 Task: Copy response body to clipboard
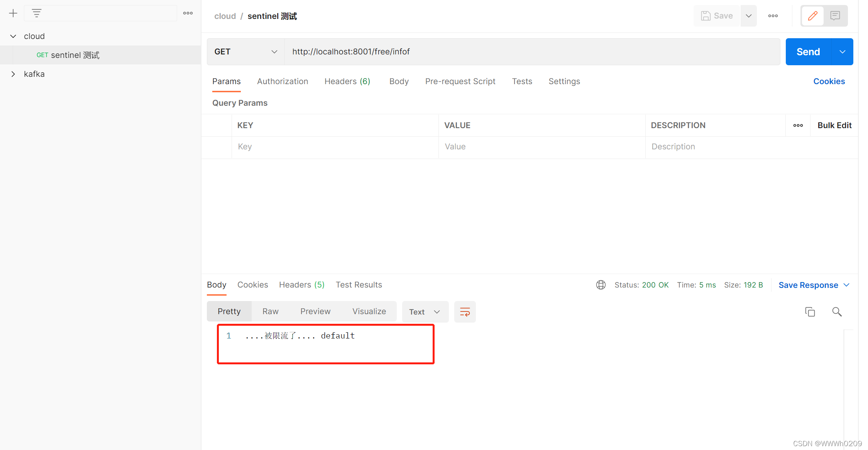click(x=810, y=312)
